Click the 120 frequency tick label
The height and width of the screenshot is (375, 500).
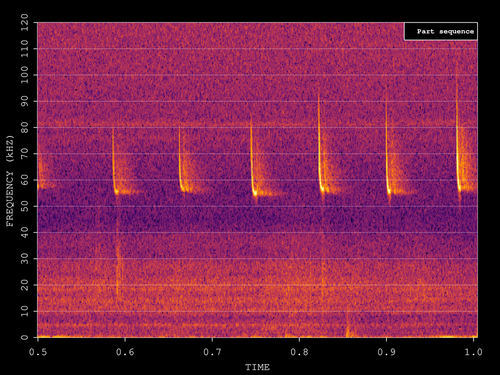(x=25, y=22)
